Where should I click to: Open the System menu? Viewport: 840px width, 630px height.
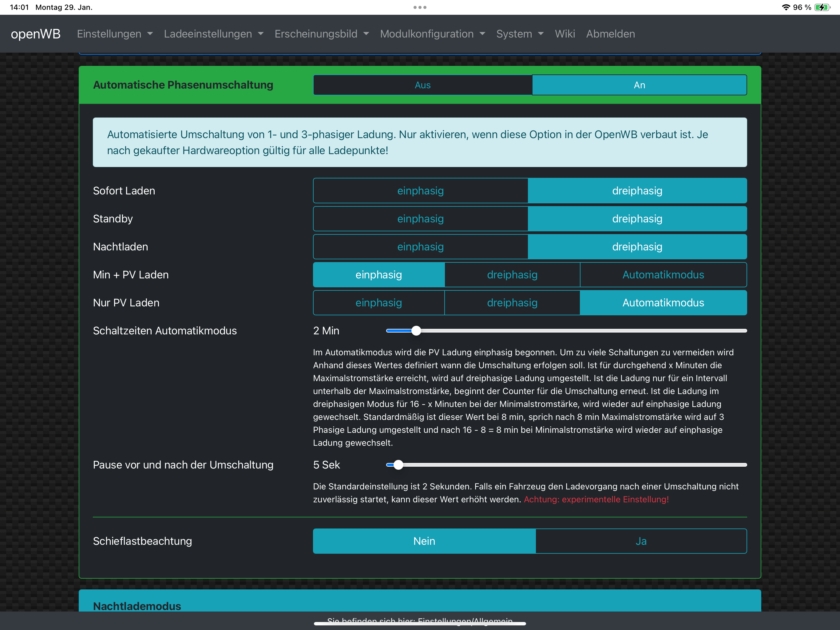click(520, 34)
